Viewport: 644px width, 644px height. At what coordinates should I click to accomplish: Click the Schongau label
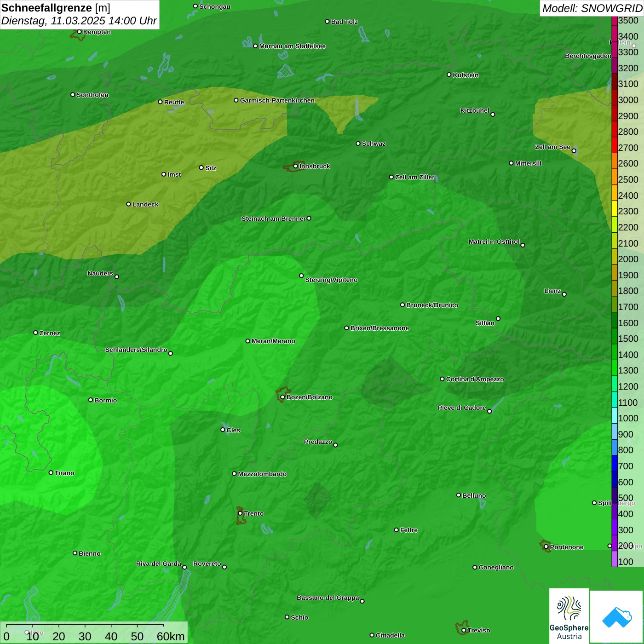pos(215,6)
